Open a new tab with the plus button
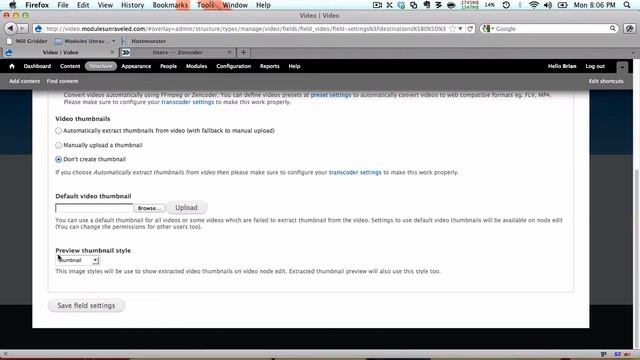 tap(243, 52)
